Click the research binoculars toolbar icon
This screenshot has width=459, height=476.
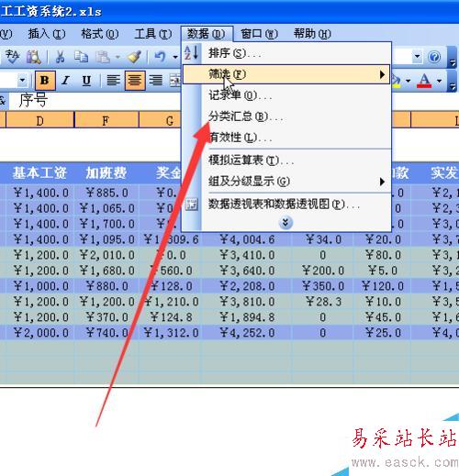pos(34,57)
